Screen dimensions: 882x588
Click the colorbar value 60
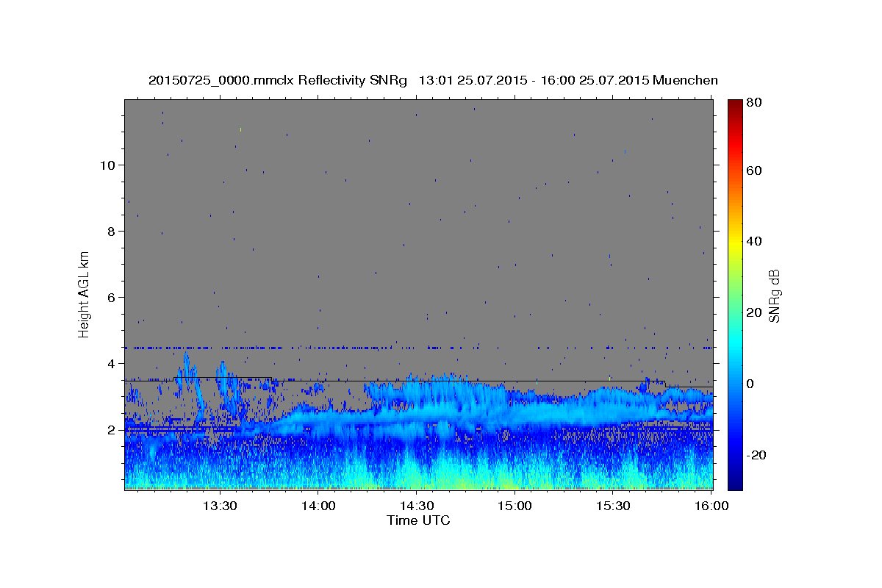753,171
